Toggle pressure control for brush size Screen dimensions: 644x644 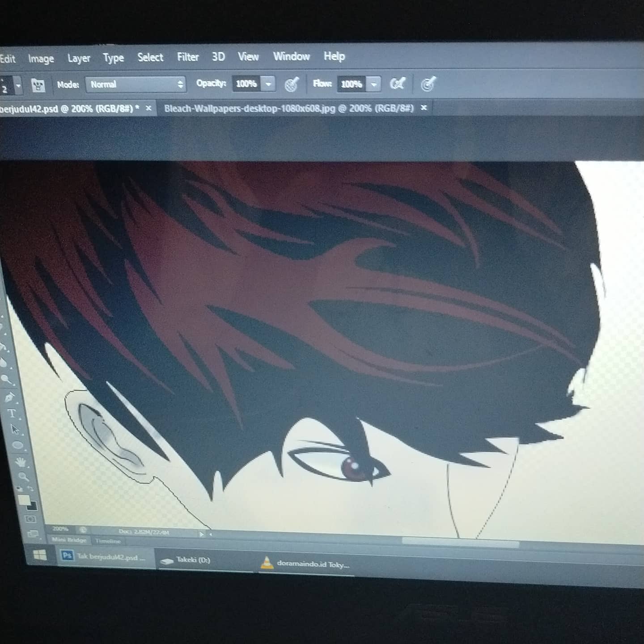coord(428,84)
